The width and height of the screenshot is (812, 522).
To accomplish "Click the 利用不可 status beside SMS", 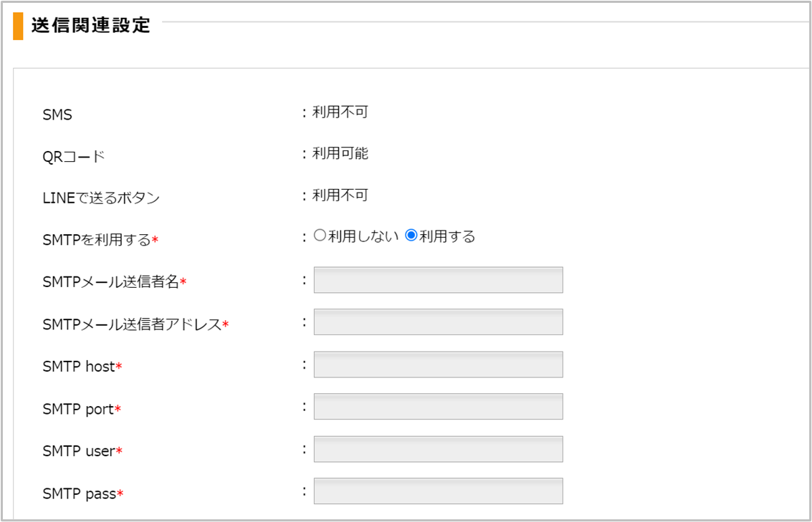I will pos(340,112).
